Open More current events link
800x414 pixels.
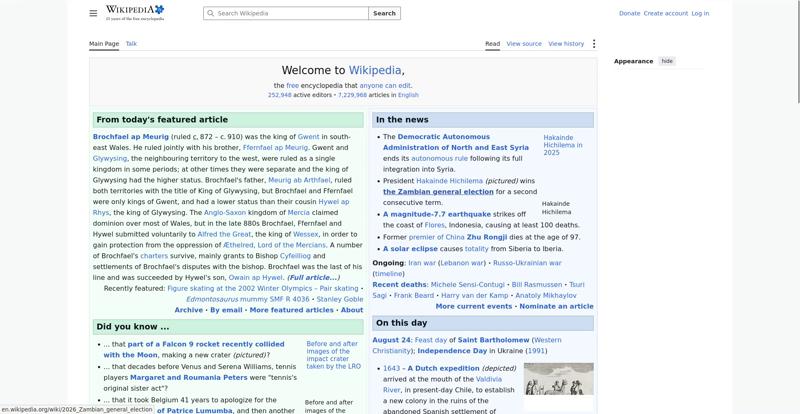pyautogui.click(x=473, y=306)
